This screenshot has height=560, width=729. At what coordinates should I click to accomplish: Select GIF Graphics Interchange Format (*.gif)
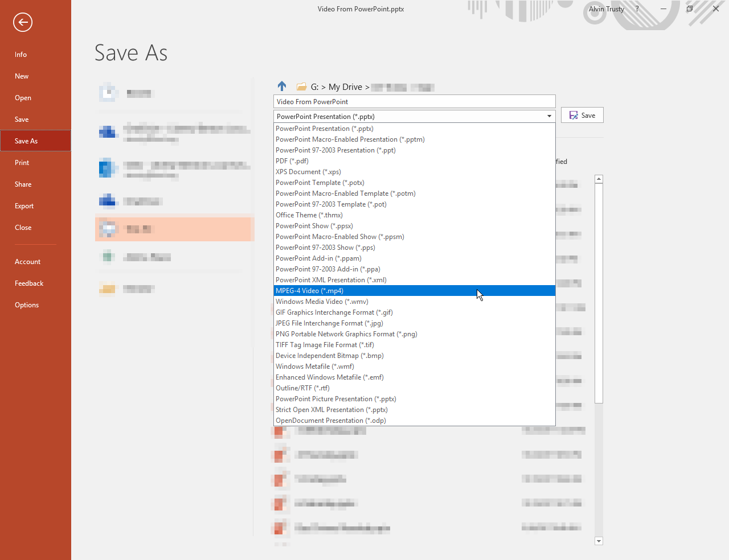(414, 312)
